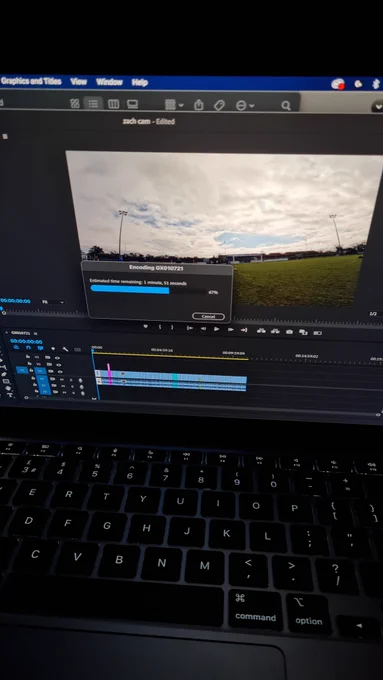Open the Window menu
This screenshot has height=680, width=383.
[109, 82]
